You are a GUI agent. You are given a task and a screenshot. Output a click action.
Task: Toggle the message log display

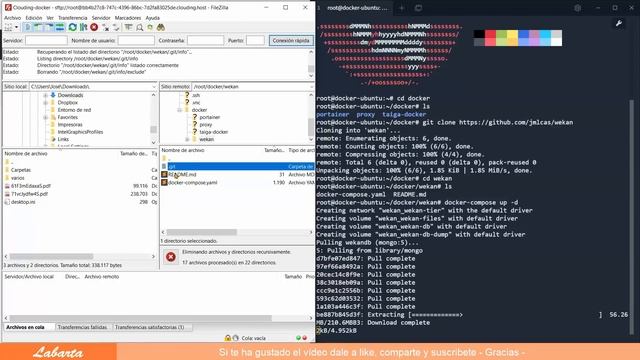27,27
